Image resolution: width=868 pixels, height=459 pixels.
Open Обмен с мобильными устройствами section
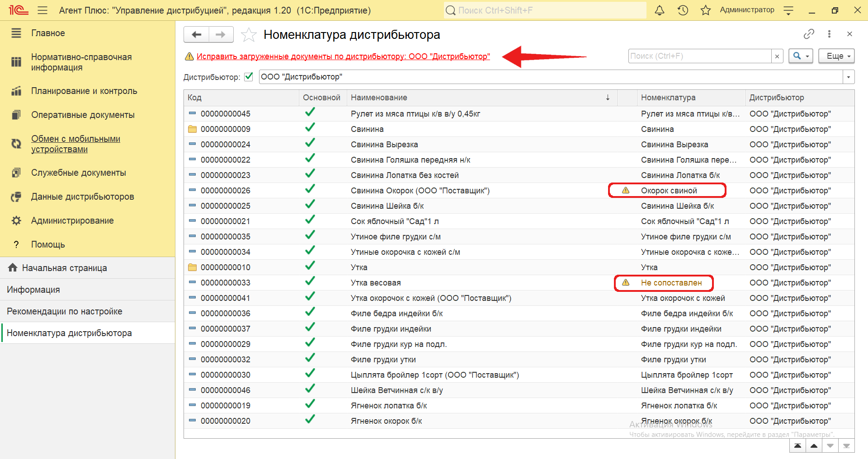[x=75, y=144]
